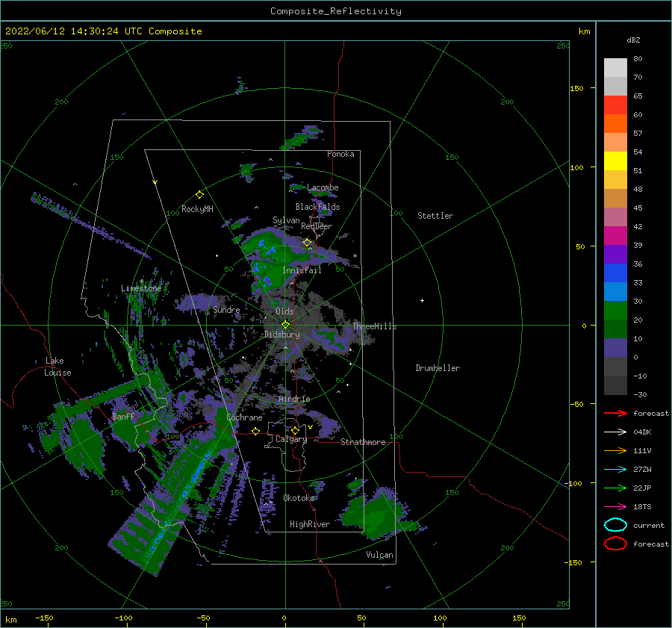Click the Sylvan label
Screen dimensions: 672x628
(x=286, y=220)
